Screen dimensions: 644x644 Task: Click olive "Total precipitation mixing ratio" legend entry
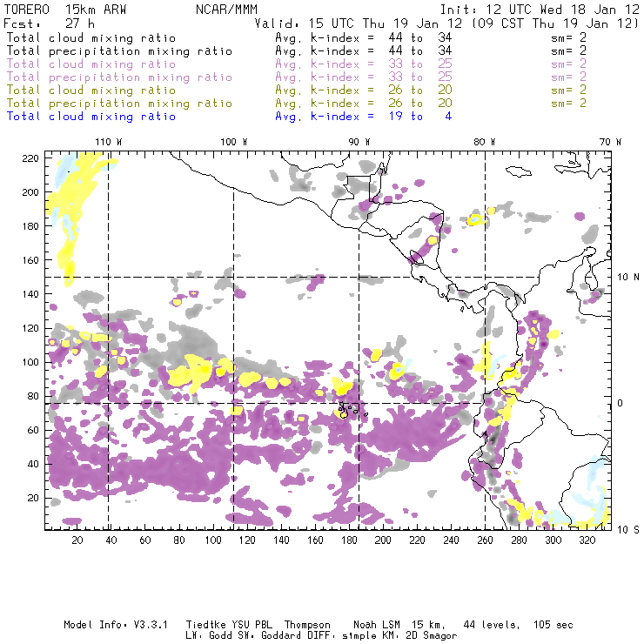(119, 104)
